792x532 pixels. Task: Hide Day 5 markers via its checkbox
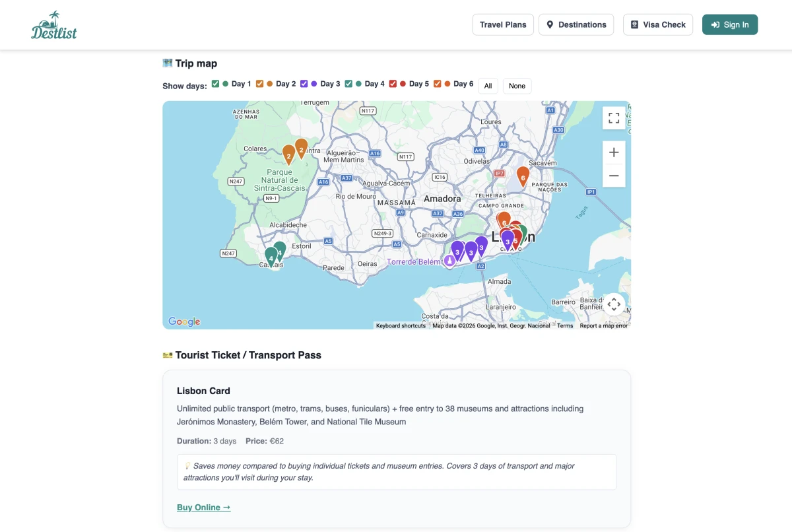(393, 84)
